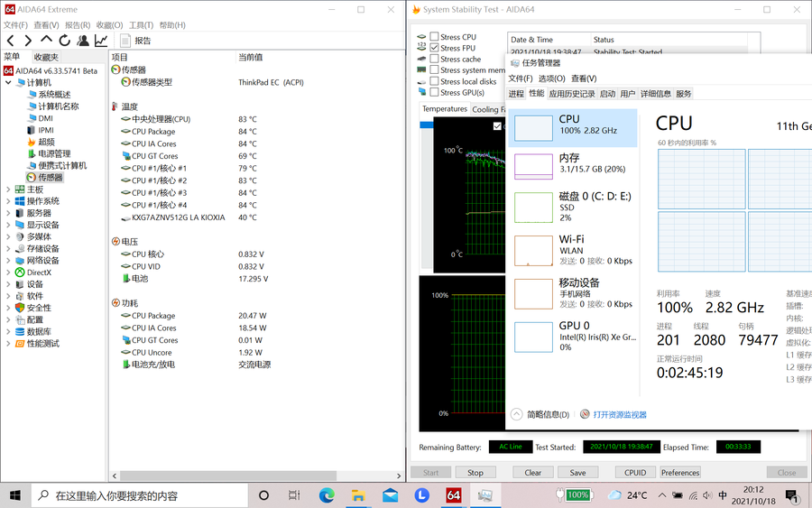Expand the 多媒体 tree node

point(8,236)
